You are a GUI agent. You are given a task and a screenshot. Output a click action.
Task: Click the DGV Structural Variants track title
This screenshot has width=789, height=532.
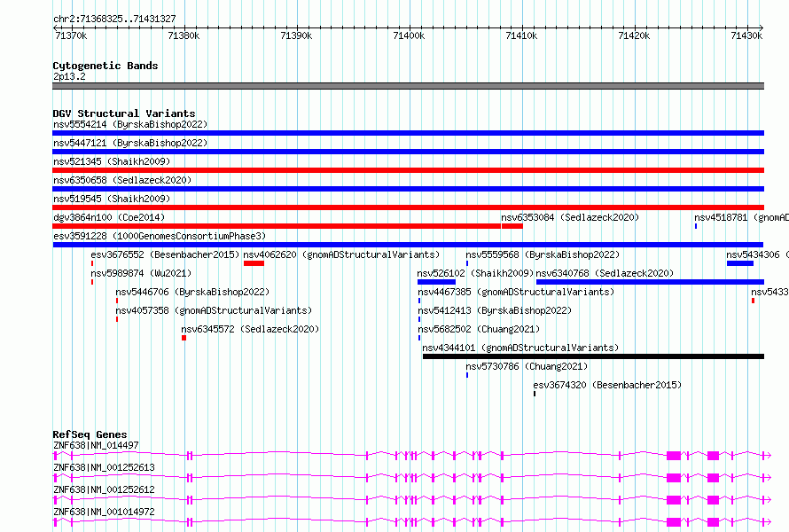(124, 113)
